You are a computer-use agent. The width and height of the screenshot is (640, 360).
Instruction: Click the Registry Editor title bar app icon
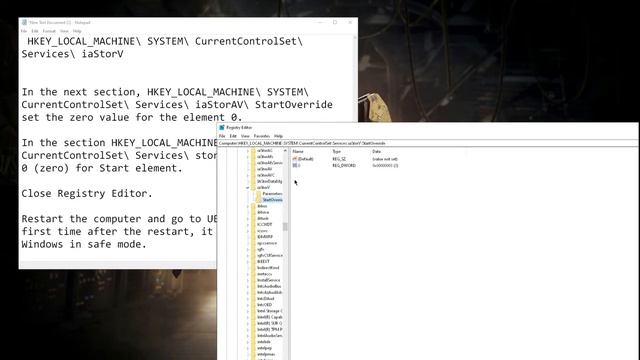tap(222, 127)
